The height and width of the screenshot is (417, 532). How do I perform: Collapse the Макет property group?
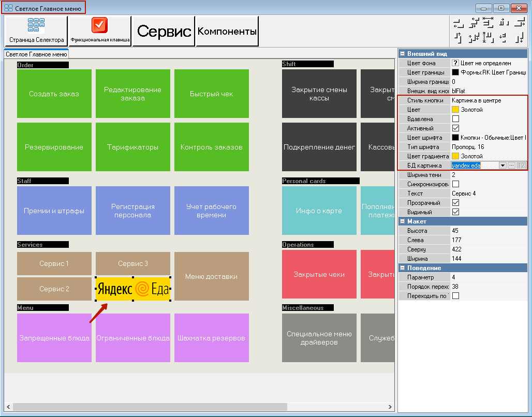pyautogui.click(x=403, y=221)
